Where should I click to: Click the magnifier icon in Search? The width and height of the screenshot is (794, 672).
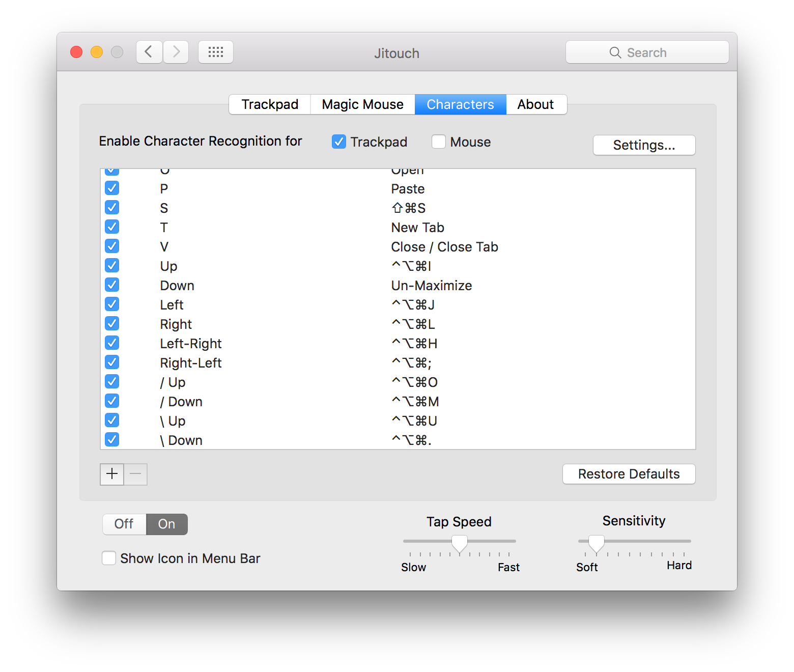[x=615, y=52]
